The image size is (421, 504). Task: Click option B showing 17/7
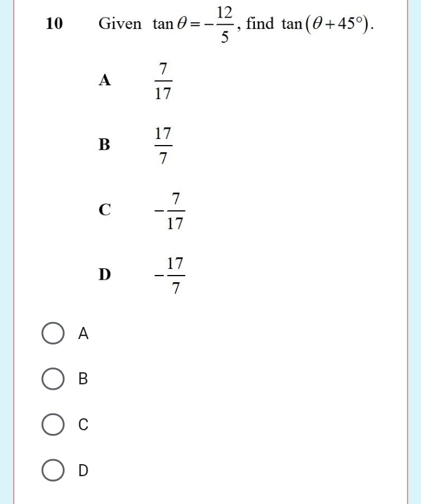[x=162, y=144]
